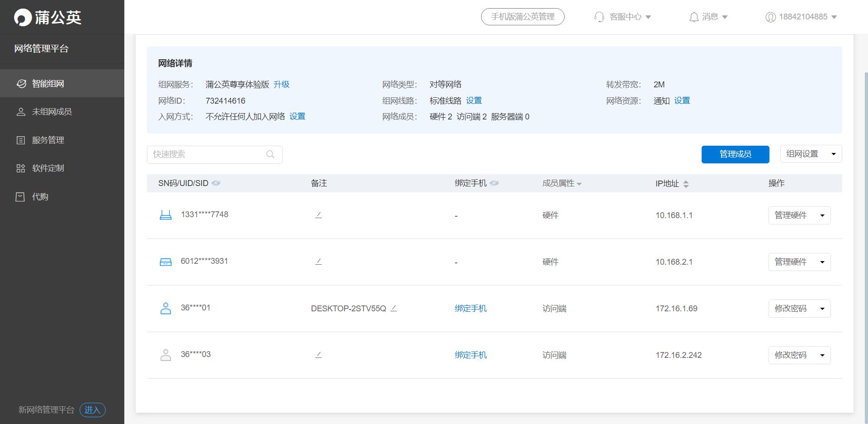Toggle bound phone visibility eye icon

coord(494,183)
